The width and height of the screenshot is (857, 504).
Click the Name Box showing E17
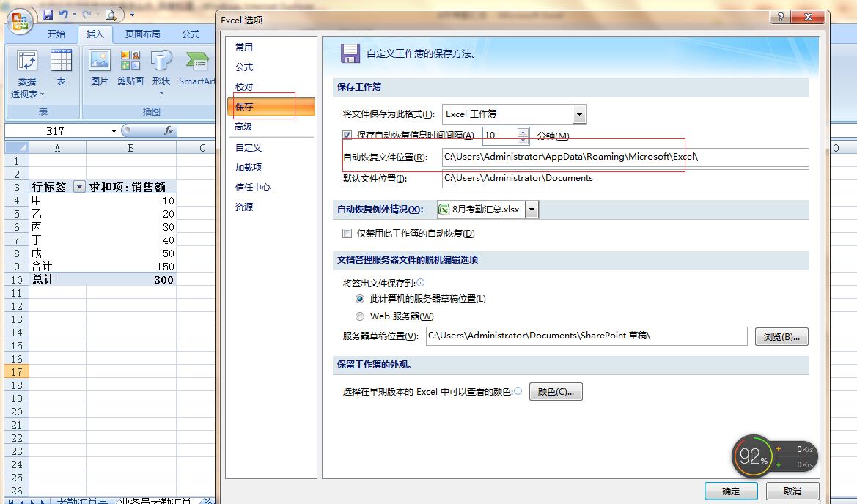[x=55, y=131]
